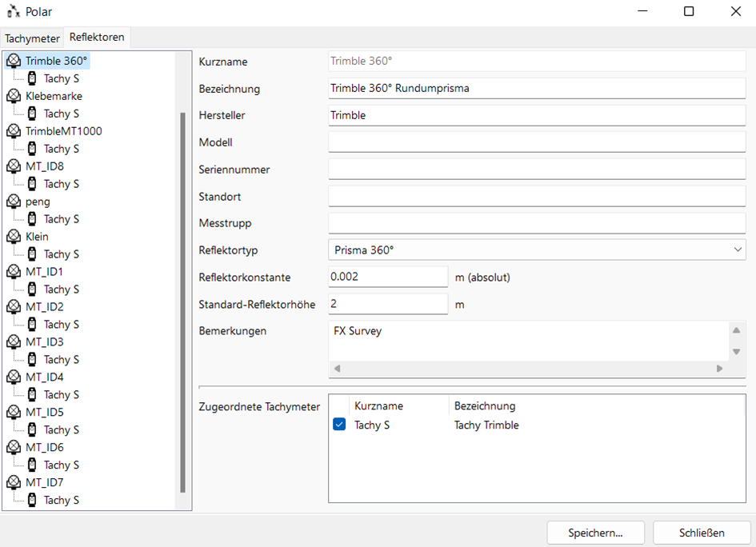Click the Standort input field
Screen dimensions: 756x547
coord(537,196)
